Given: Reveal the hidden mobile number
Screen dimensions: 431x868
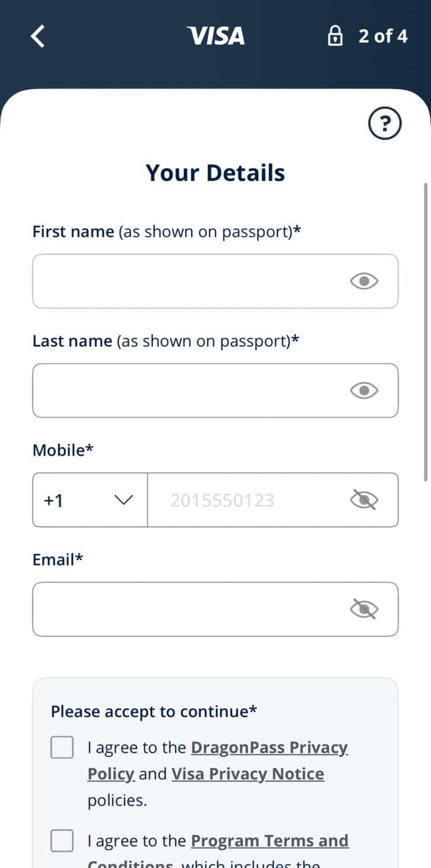Looking at the screenshot, I should 364,500.
